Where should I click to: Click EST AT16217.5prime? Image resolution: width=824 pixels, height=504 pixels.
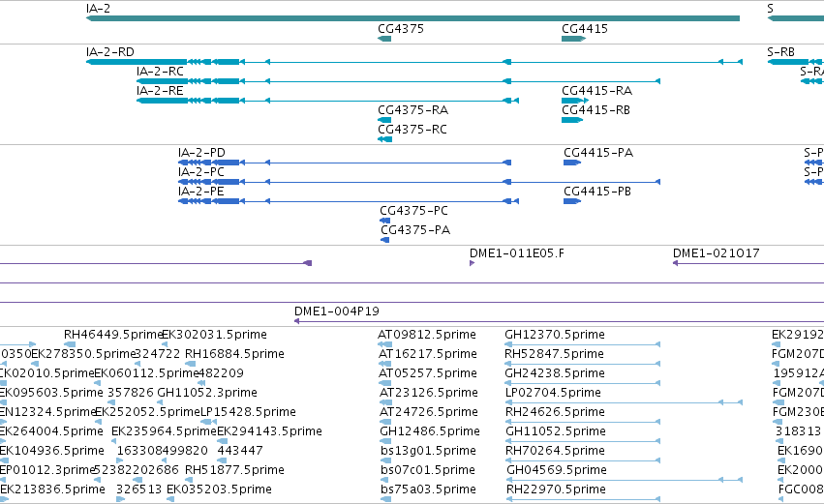[428, 354]
